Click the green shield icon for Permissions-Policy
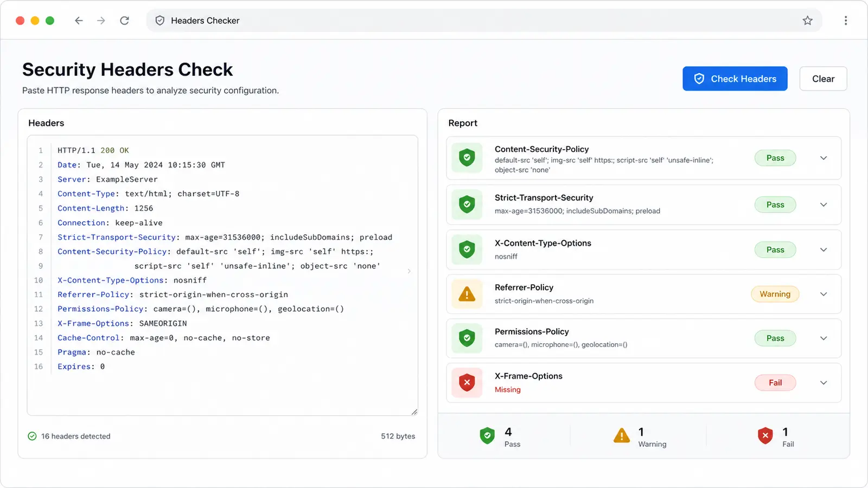Image resolution: width=868 pixels, height=488 pixels. click(467, 338)
